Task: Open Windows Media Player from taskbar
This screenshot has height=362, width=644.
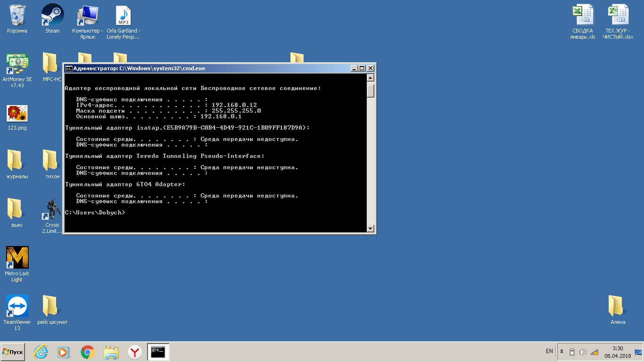Action: pos(64,352)
